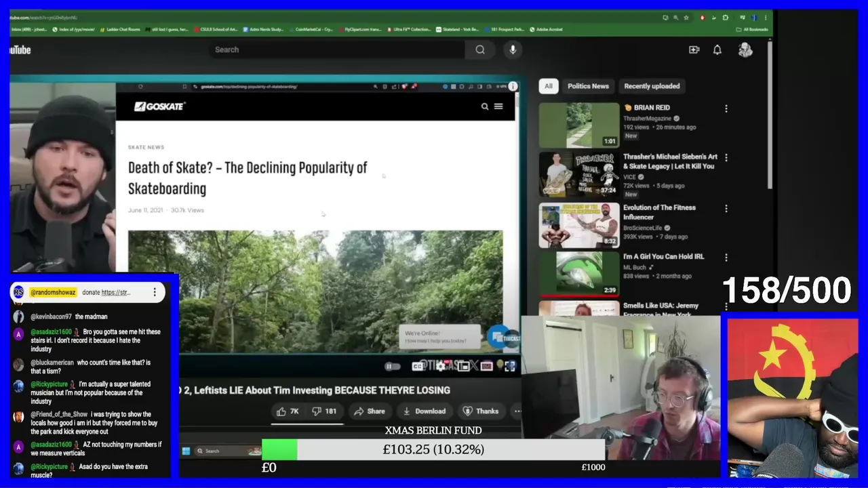Viewport: 868px width, 488px height.
Task: Dislike the video showing 181
Action: (x=324, y=411)
